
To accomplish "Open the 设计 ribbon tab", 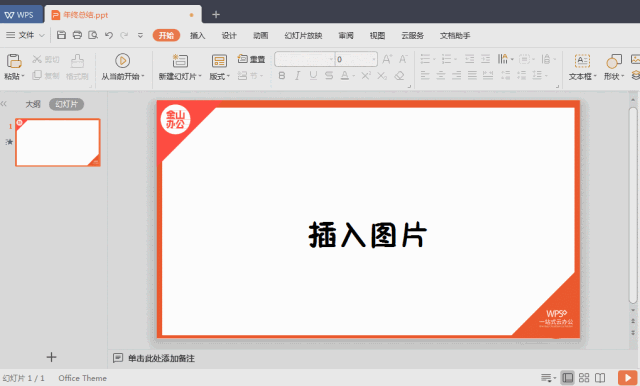I will tap(229, 35).
